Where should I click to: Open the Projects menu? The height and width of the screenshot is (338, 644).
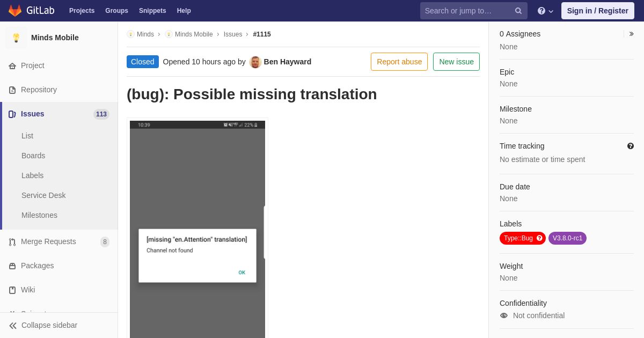click(x=82, y=11)
